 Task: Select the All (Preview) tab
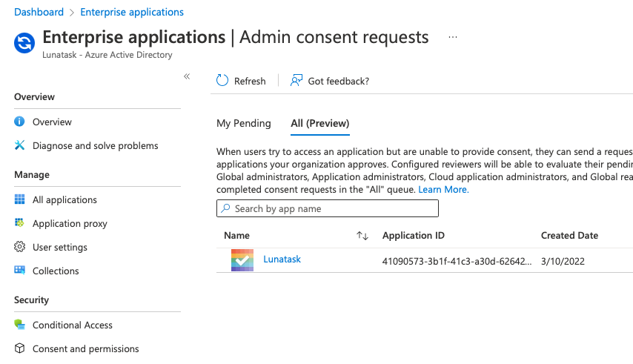tap(320, 123)
